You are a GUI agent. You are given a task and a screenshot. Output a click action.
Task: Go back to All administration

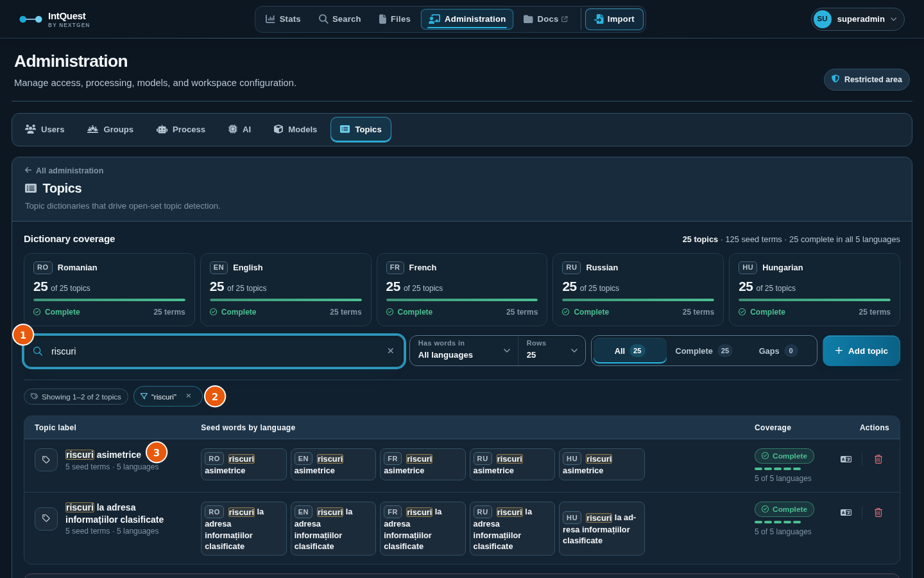pyautogui.click(x=64, y=171)
